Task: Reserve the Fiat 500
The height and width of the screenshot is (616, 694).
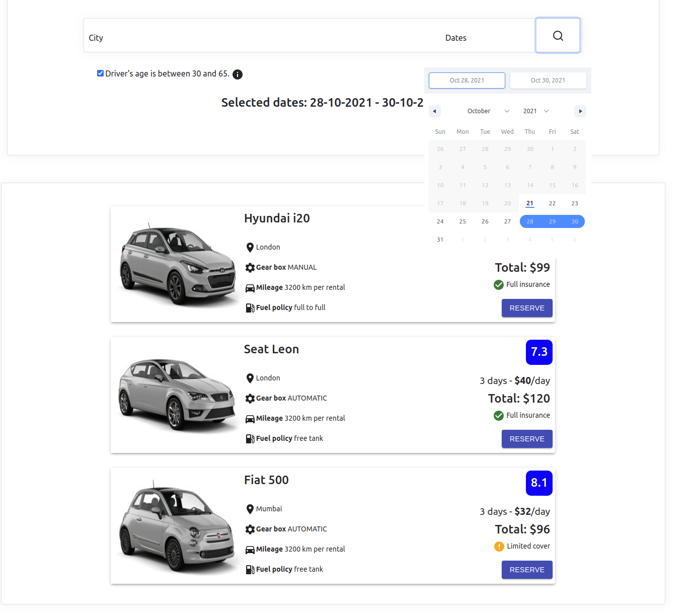Action: coord(527,570)
